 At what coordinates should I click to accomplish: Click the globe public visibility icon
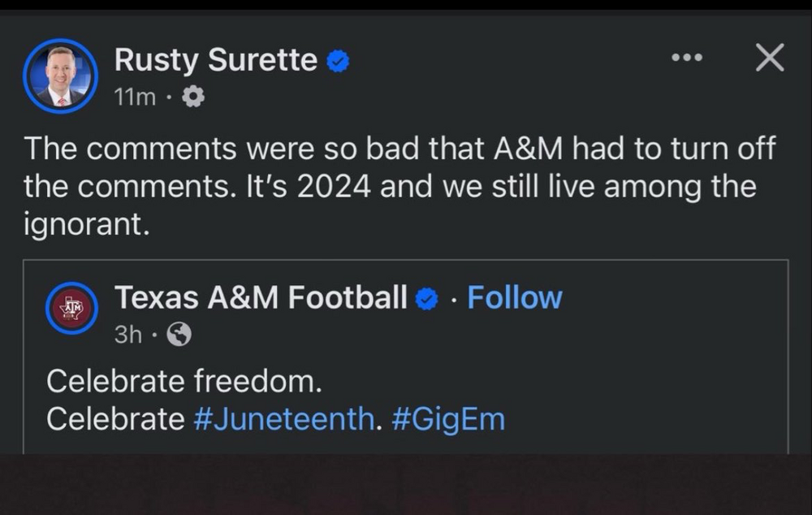(x=179, y=334)
